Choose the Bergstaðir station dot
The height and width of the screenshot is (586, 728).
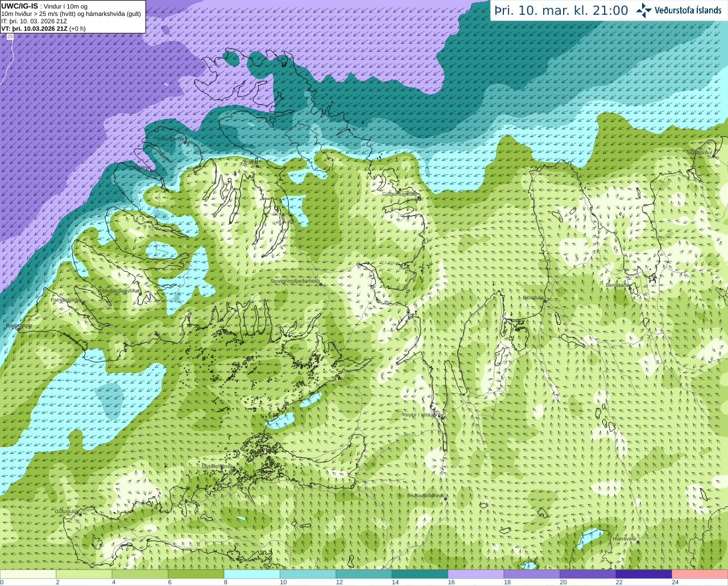pos(630,289)
